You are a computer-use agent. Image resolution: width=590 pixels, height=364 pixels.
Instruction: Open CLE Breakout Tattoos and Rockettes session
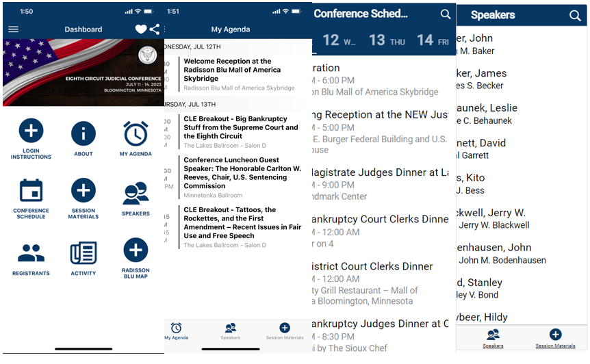pos(238,227)
